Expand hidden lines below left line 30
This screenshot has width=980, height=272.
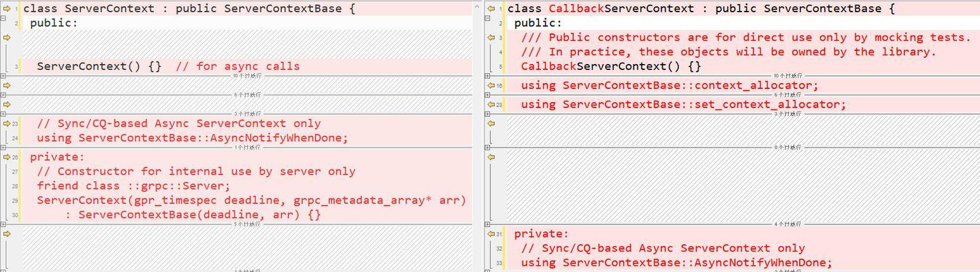[x=3, y=224]
